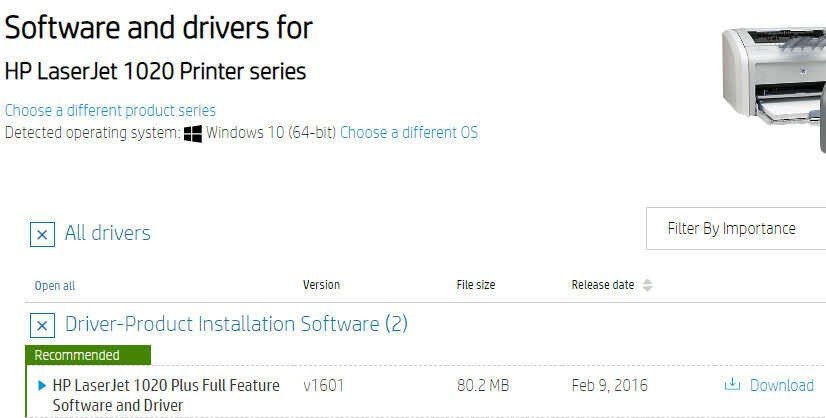Click the green Recommended badge
The image size is (826, 418).
(88, 355)
